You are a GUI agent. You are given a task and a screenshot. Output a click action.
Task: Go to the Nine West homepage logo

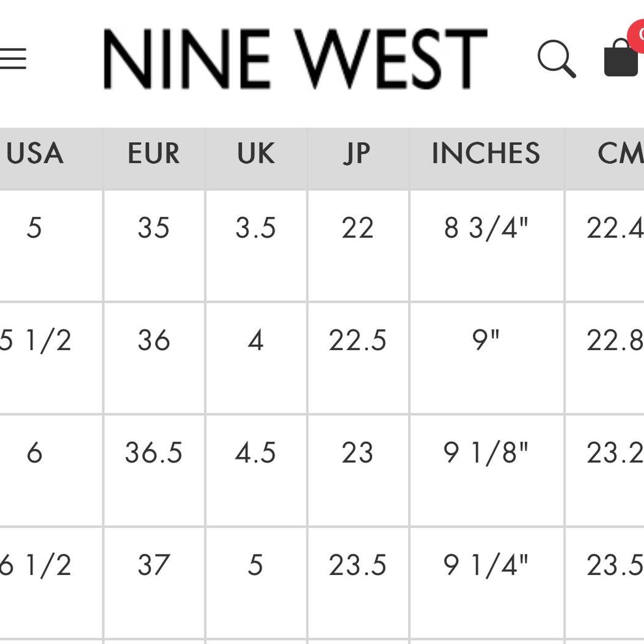pos(295,59)
